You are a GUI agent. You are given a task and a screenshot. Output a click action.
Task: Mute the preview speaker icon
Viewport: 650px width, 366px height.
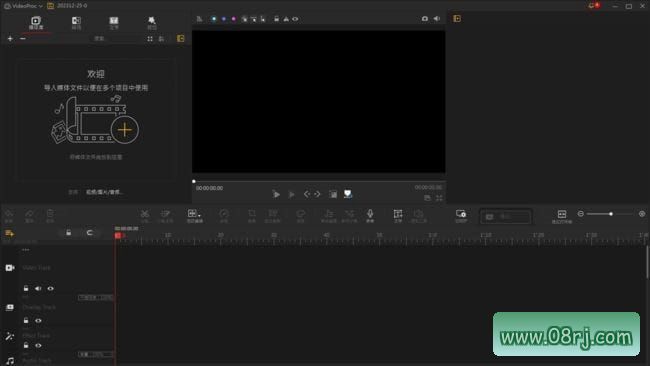point(437,19)
